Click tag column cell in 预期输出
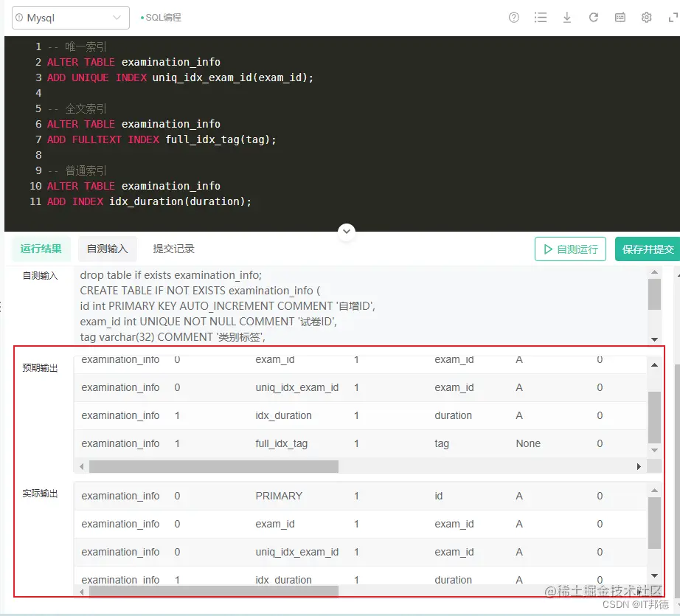This screenshot has height=616, width=680. [442, 443]
